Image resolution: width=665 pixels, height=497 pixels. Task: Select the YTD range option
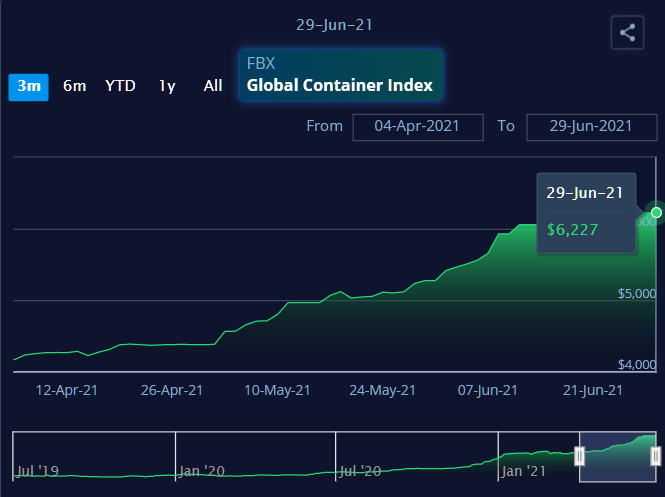120,86
